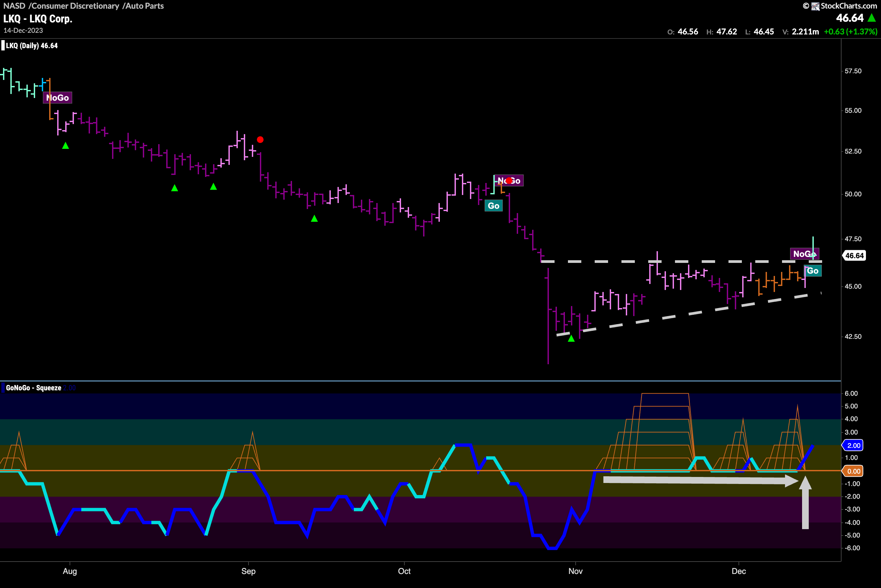Click the Sep label on time axis
Viewport: 881px width, 588px height.
point(248,572)
